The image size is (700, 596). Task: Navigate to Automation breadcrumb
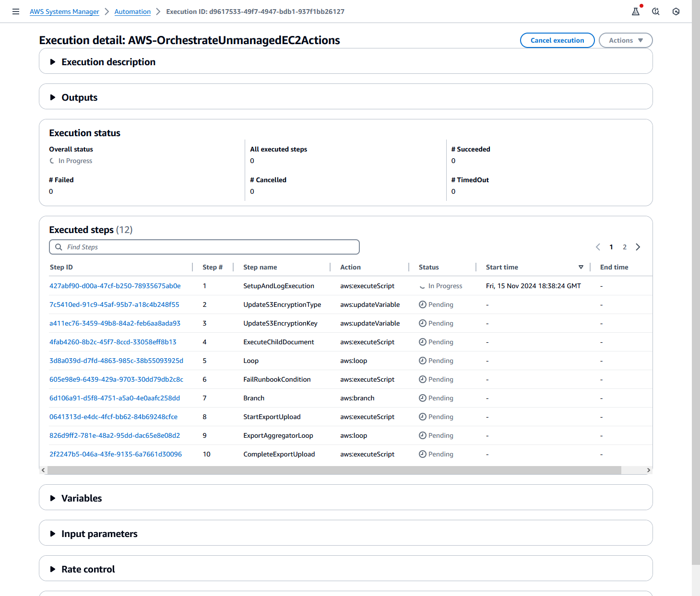pos(132,12)
